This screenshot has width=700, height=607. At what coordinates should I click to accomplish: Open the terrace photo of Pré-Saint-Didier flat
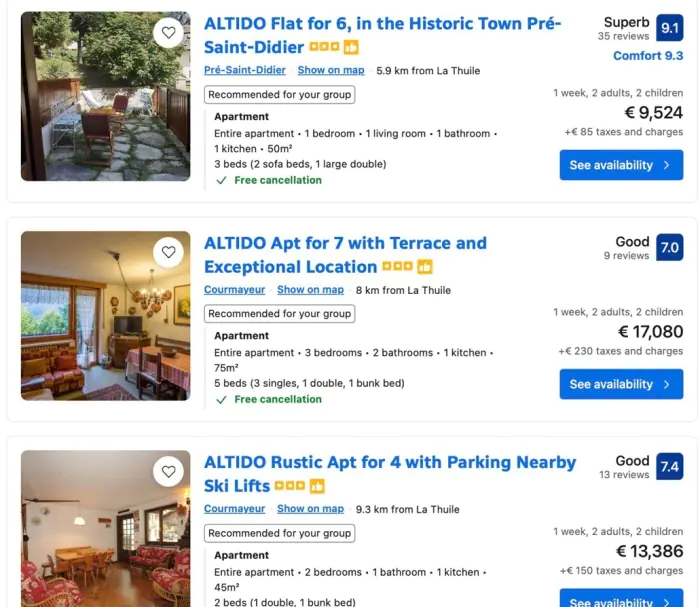point(105,96)
